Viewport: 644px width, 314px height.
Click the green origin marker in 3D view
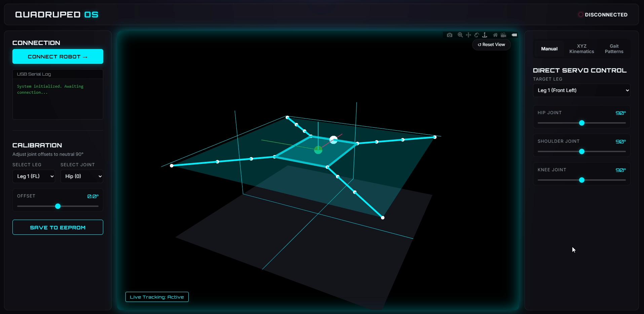[x=318, y=150]
